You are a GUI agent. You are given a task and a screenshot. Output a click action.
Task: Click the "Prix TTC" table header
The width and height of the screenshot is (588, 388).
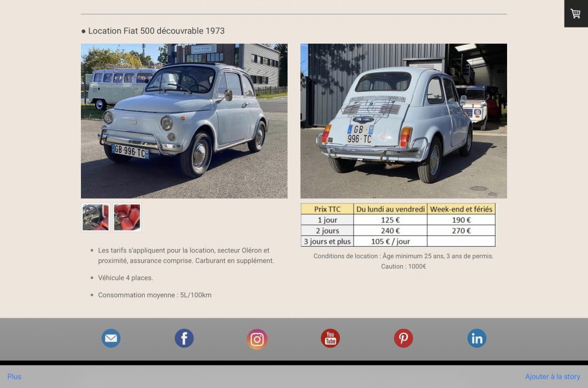(x=327, y=209)
